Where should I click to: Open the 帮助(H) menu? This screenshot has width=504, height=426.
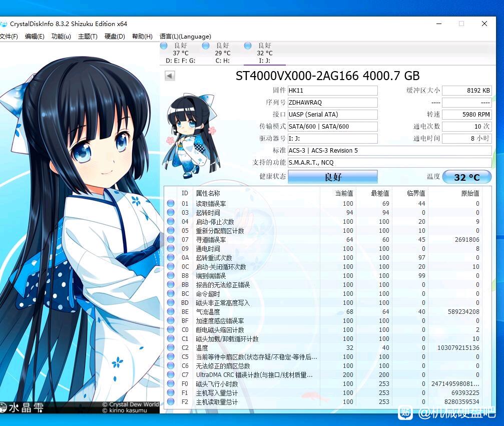pos(142,37)
